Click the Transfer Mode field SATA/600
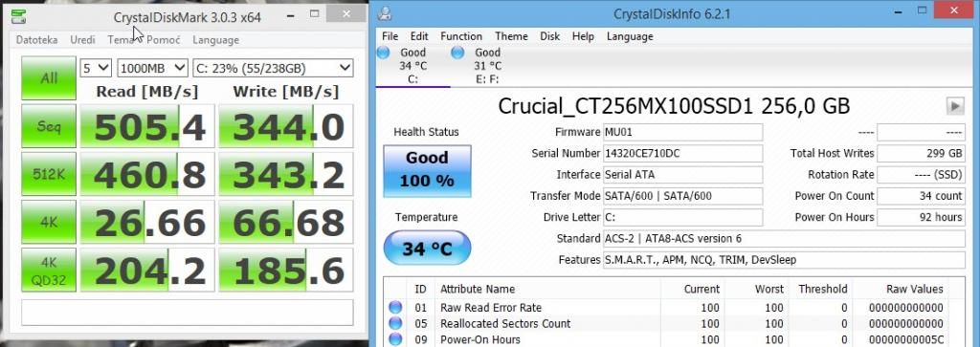 coord(682,196)
